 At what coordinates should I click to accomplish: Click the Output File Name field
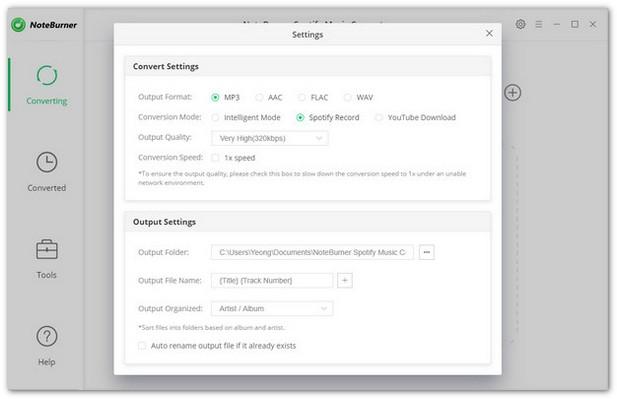tap(272, 281)
